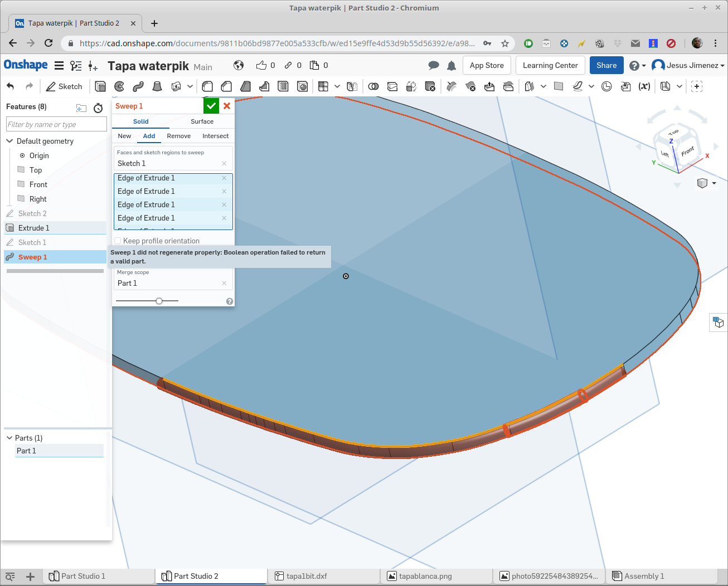728x586 pixels.
Task: Select the Boolean tool
Action: 373,86
